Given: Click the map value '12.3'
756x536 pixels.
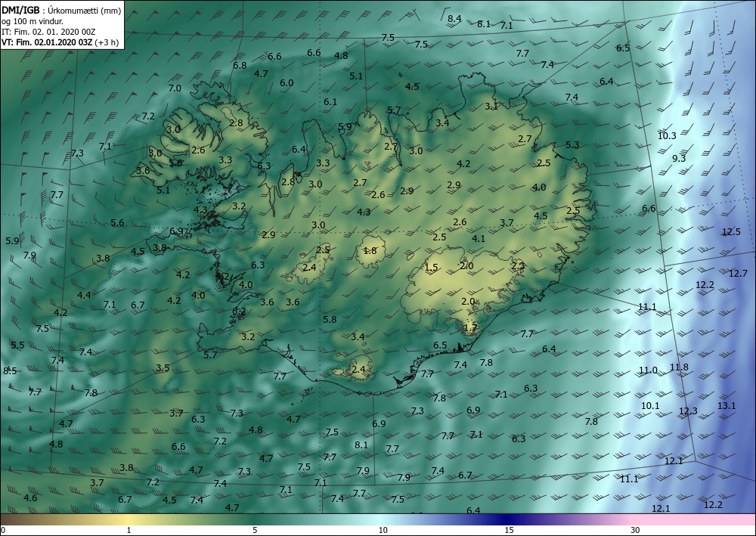Looking at the screenshot, I should 688,411.
